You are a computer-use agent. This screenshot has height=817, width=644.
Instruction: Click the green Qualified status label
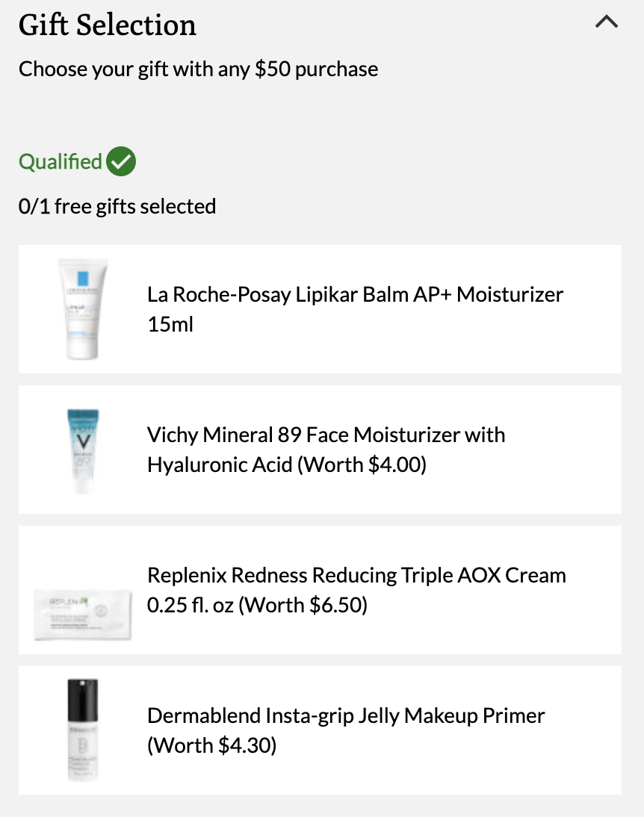tap(61, 161)
